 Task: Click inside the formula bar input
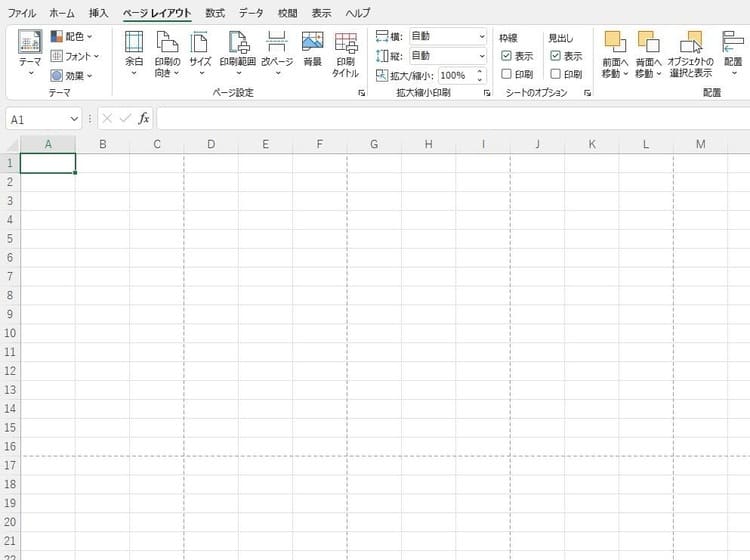point(453,119)
